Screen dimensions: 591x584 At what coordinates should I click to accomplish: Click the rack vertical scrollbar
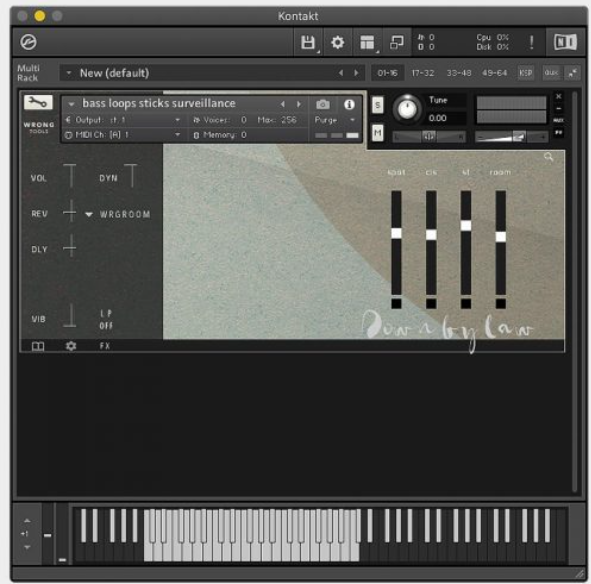tap(574, 291)
